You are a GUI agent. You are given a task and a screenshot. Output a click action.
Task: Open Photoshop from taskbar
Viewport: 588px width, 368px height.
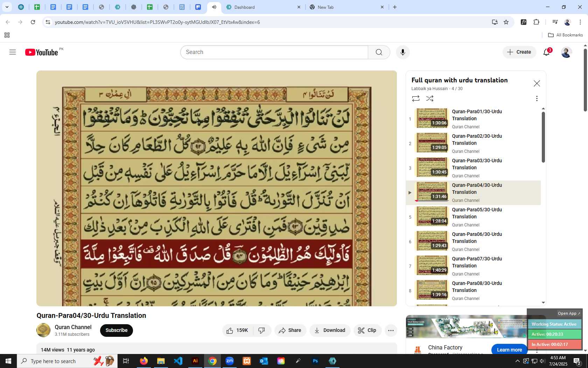[x=315, y=361]
